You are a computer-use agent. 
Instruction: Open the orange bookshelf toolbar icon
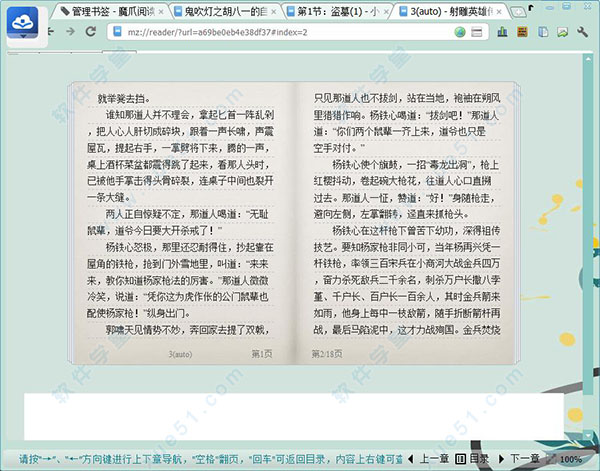pyautogui.click(x=522, y=32)
